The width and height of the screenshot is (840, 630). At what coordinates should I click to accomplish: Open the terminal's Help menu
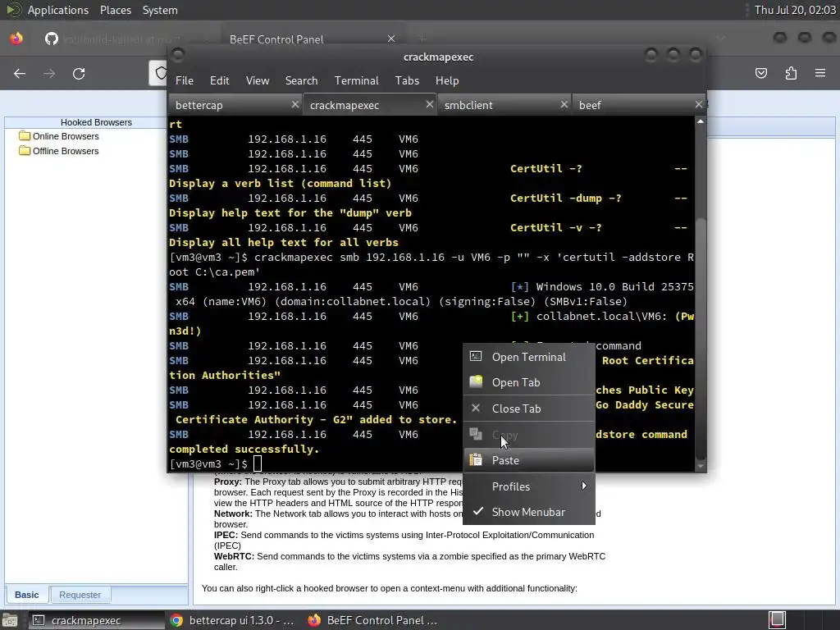(x=447, y=80)
